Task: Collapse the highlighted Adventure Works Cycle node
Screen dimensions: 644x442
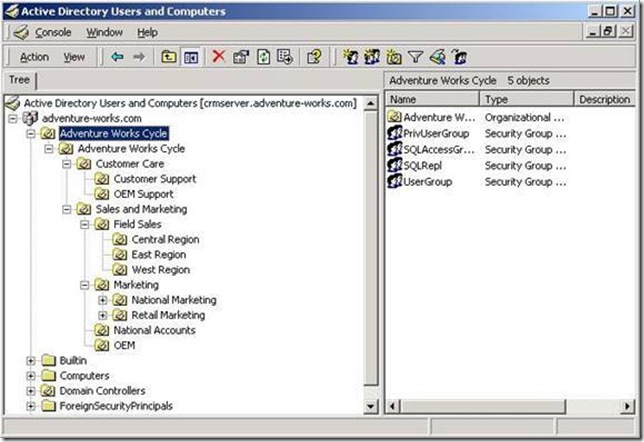Action: (x=31, y=134)
